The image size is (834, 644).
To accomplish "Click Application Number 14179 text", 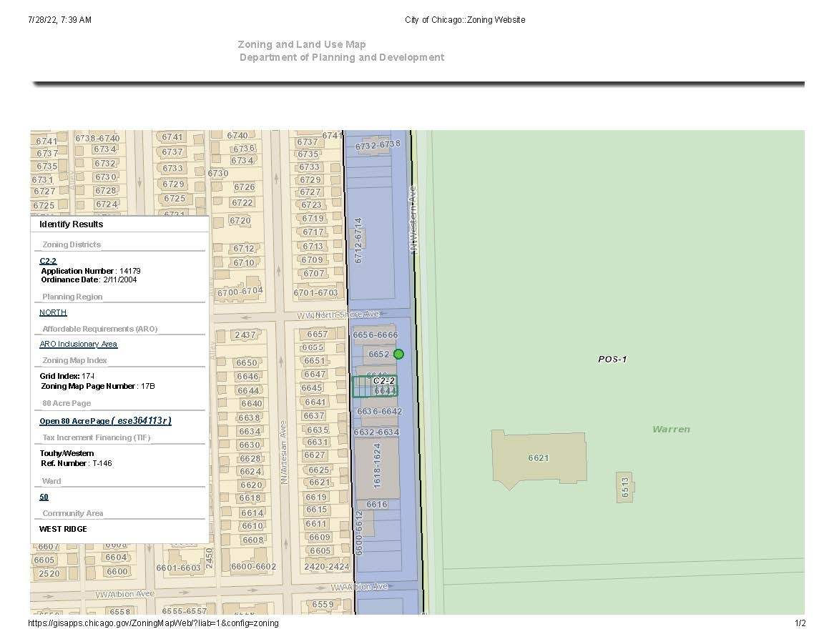I will 90,271.
